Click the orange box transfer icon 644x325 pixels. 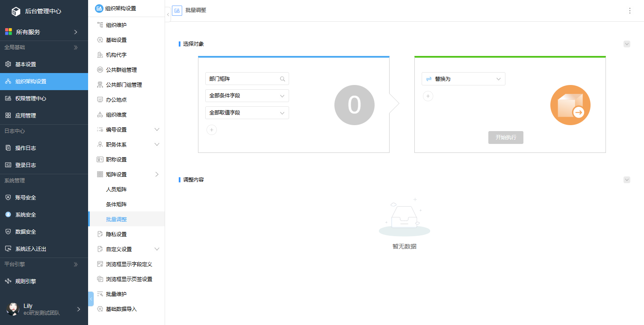coord(570,105)
